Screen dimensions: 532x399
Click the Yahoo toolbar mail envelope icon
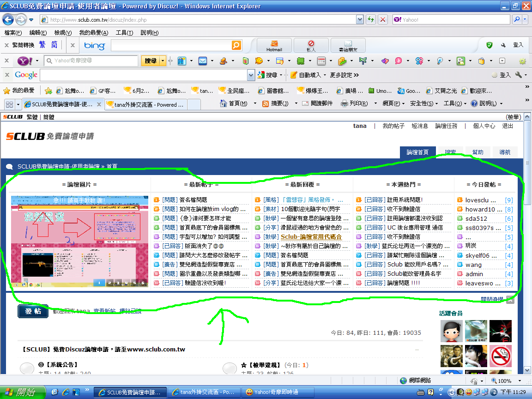pos(202,61)
